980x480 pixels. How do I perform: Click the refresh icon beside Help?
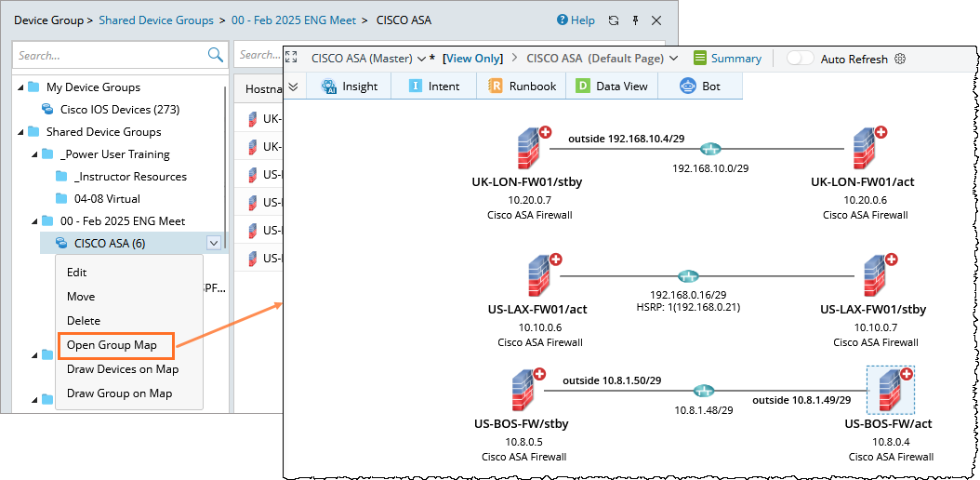coord(614,20)
